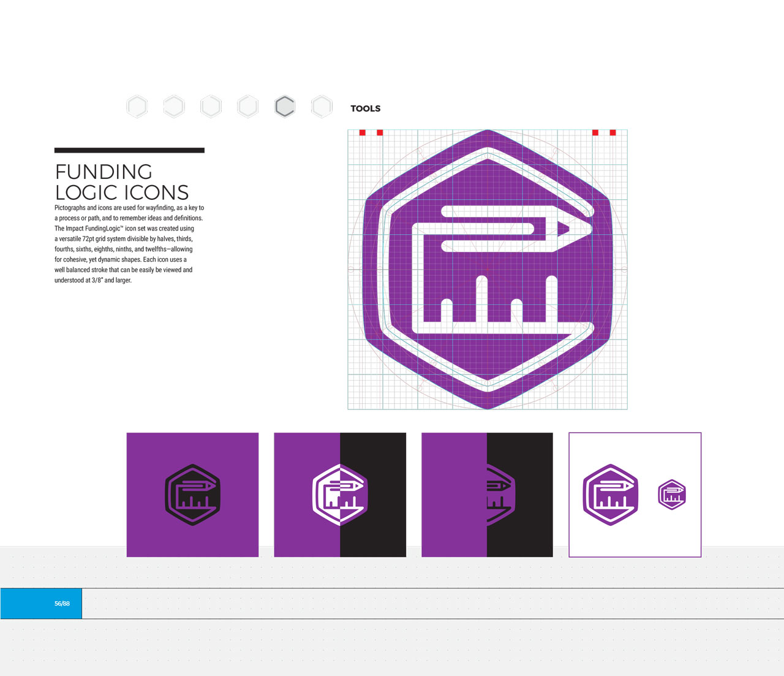Image resolution: width=784 pixels, height=676 pixels.
Task: Select the highlighted dark gray hexagon icon
Action: click(285, 107)
